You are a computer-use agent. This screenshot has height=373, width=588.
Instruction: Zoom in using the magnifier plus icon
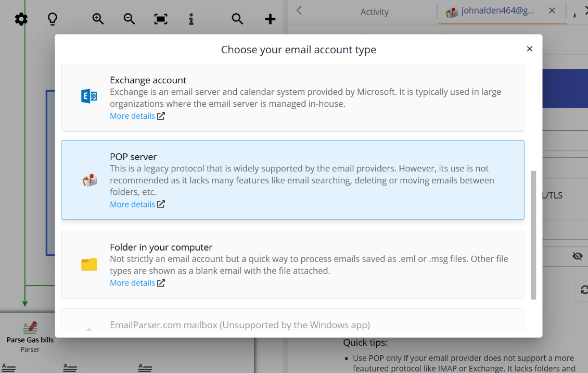click(98, 19)
